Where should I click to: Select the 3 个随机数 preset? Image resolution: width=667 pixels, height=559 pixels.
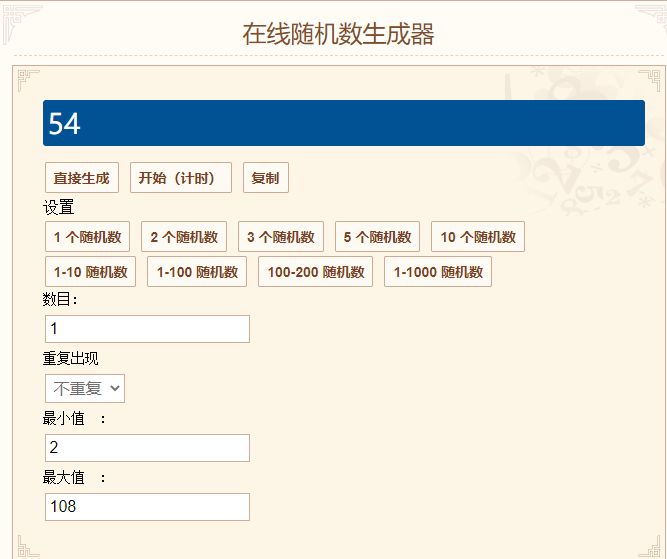[x=281, y=237]
